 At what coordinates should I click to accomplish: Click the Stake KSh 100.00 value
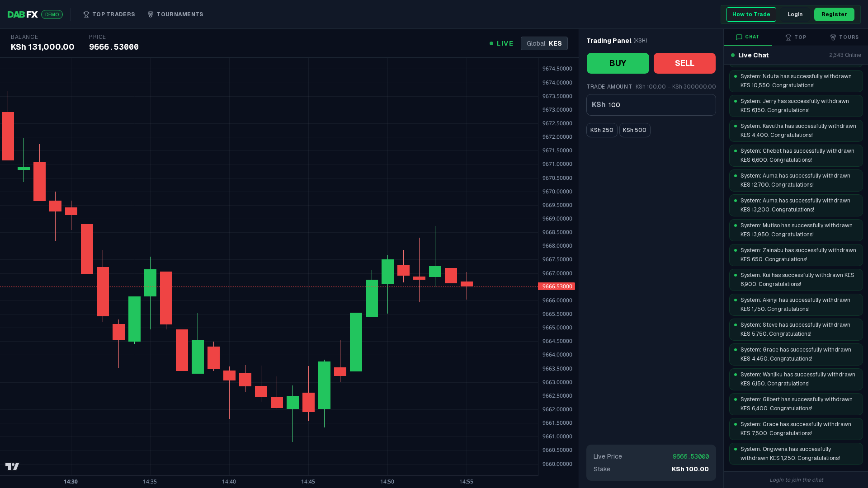690,469
